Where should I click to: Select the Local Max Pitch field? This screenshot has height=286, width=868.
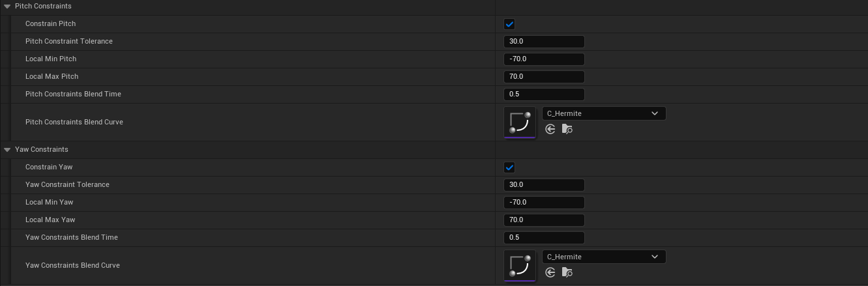click(x=544, y=77)
